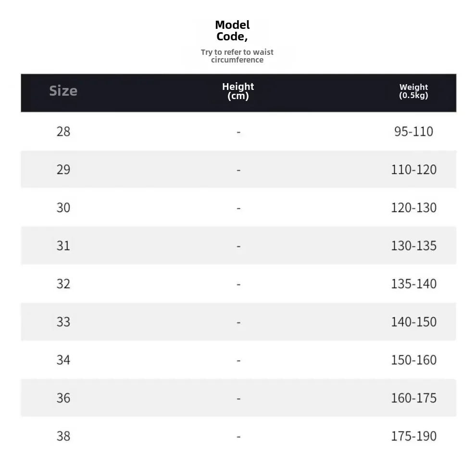Select the Height (cm) column header
Image resolution: width=476 pixels, height=476 pixels.
click(x=238, y=91)
